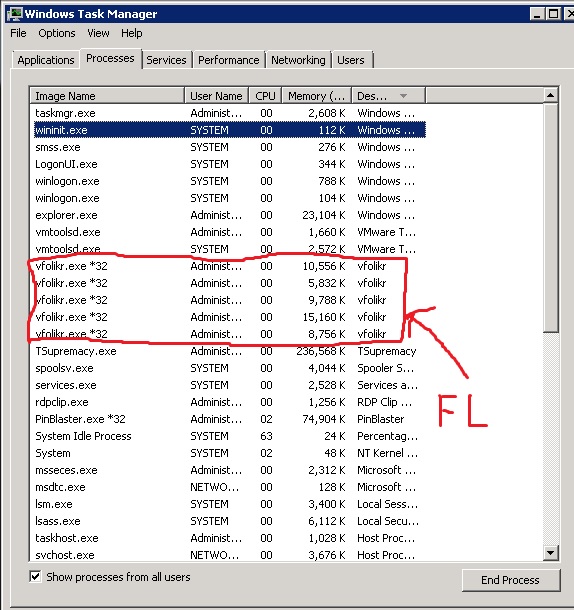Sort by CPU column header
The width and height of the screenshot is (574, 610).
click(265, 96)
